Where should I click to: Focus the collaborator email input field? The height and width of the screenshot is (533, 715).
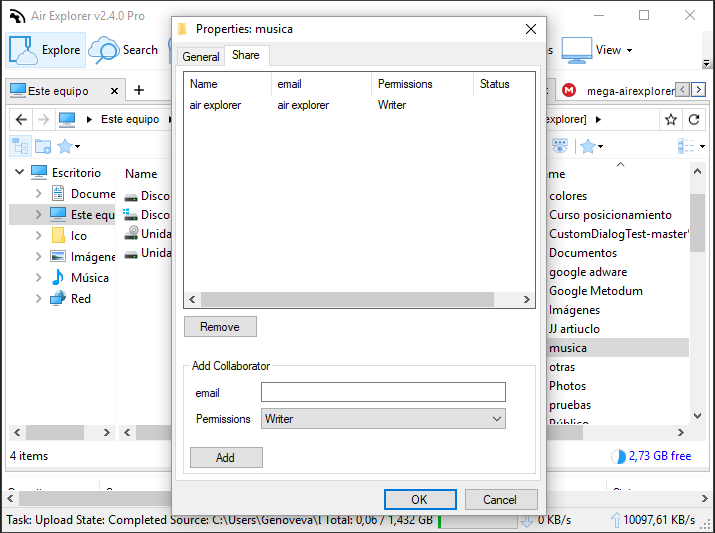click(383, 392)
